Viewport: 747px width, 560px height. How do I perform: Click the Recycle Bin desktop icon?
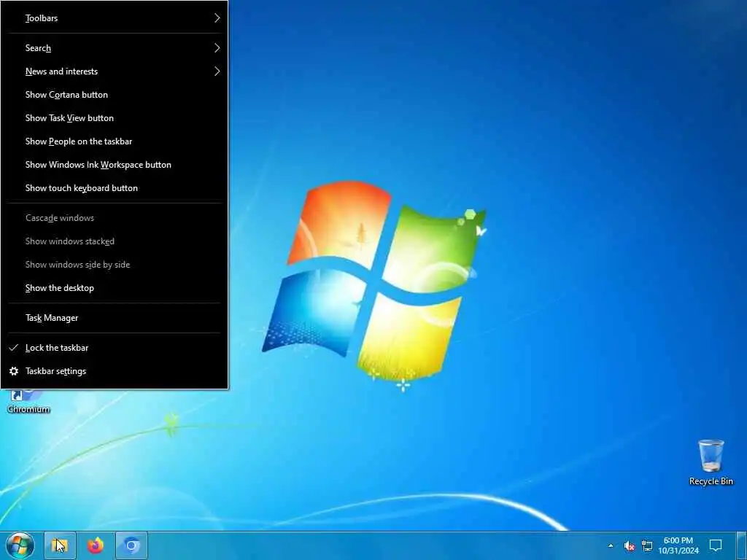click(711, 462)
